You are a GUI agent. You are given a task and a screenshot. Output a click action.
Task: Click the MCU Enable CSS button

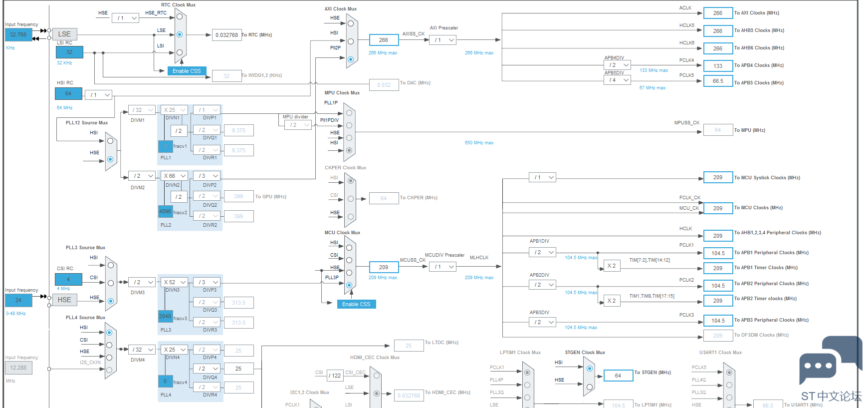pyautogui.click(x=356, y=304)
